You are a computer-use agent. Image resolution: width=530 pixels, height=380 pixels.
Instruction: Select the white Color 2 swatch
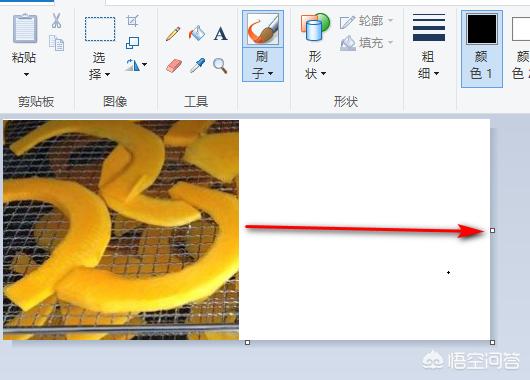click(521, 29)
